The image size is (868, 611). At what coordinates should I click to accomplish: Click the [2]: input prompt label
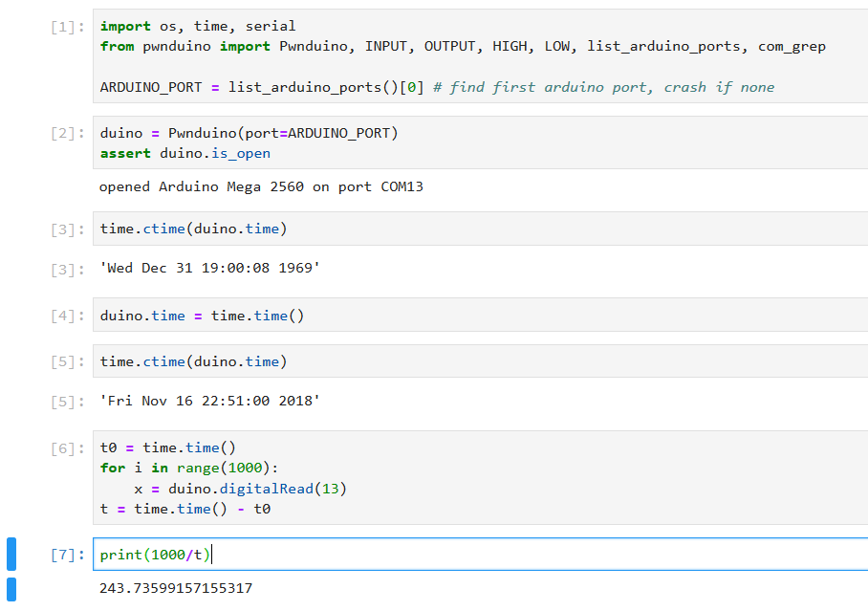click(x=68, y=134)
